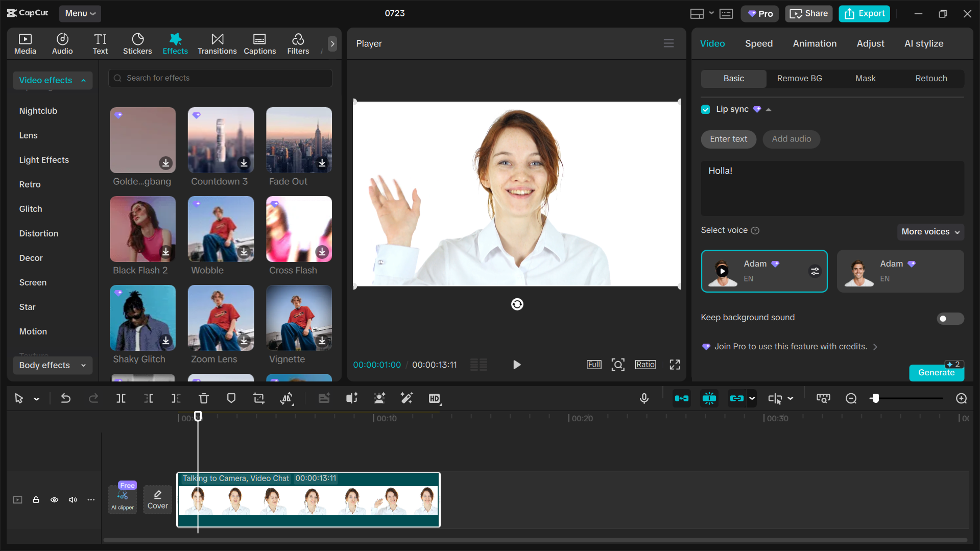Screen dimensions: 980x551
Task: Select the Transitions panel icon
Action: (217, 43)
